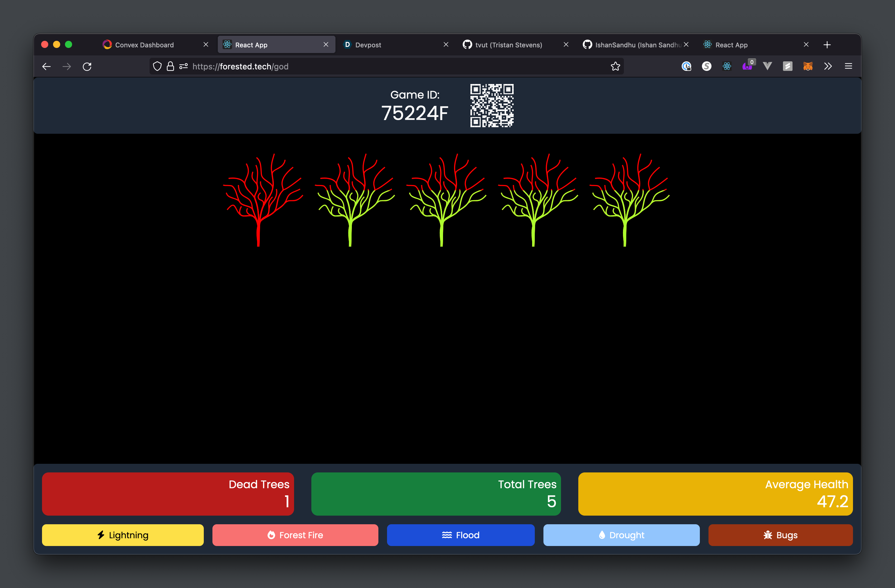Open a new tab with plus button
Image resolution: width=895 pixels, height=588 pixels.
pyautogui.click(x=827, y=45)
